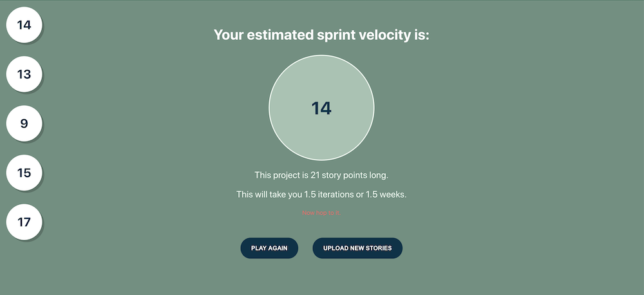Click the bubble numbered 9

pyautogui.click(x=24, y=124)
